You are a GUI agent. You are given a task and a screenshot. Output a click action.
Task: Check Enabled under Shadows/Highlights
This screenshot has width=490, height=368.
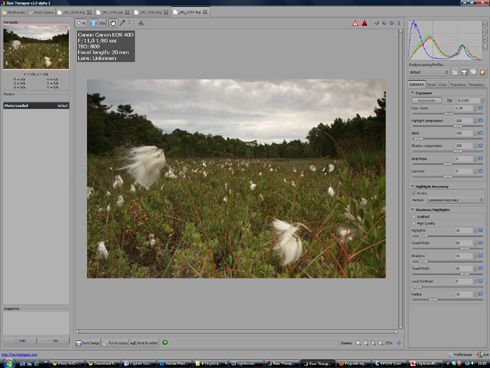[x=414, y=217]
